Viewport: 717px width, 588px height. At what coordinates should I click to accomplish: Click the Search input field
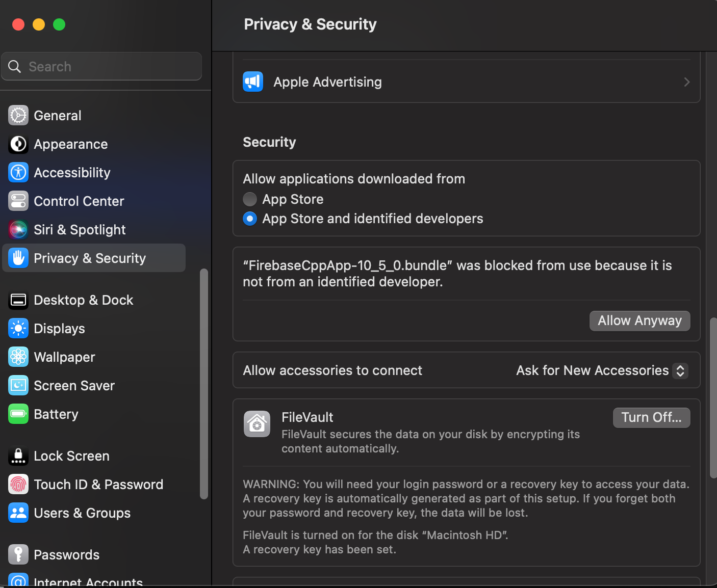[101, 66]
